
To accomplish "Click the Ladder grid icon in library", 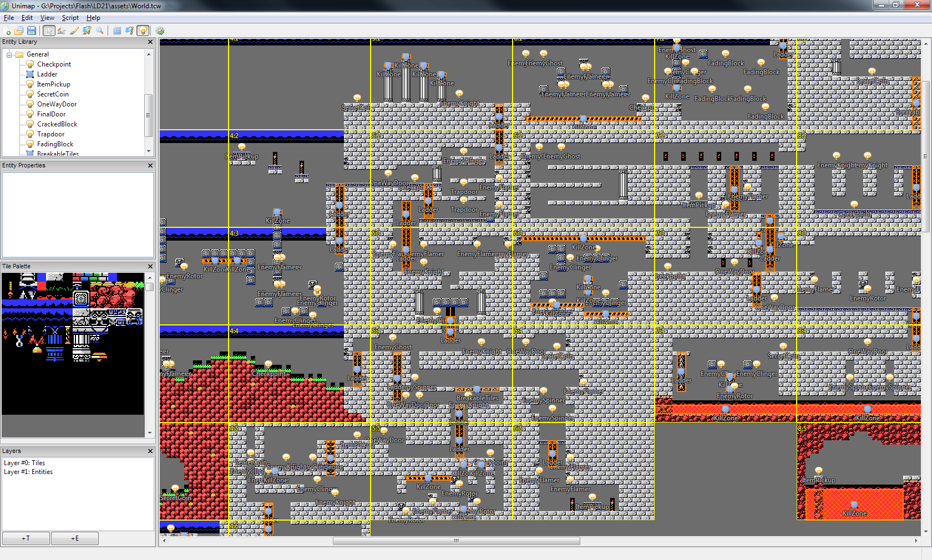I will pyautogui.click(x=31, y=74).
